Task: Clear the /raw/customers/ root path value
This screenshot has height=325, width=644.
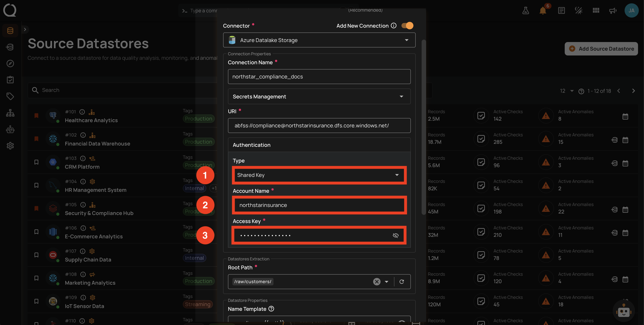Action: click(377, 282)
